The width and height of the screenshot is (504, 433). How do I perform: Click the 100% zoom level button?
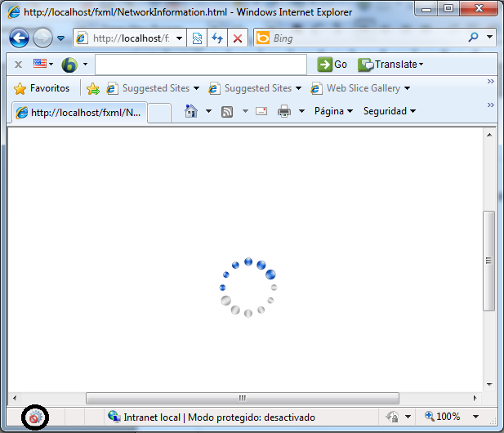point(443,417)
